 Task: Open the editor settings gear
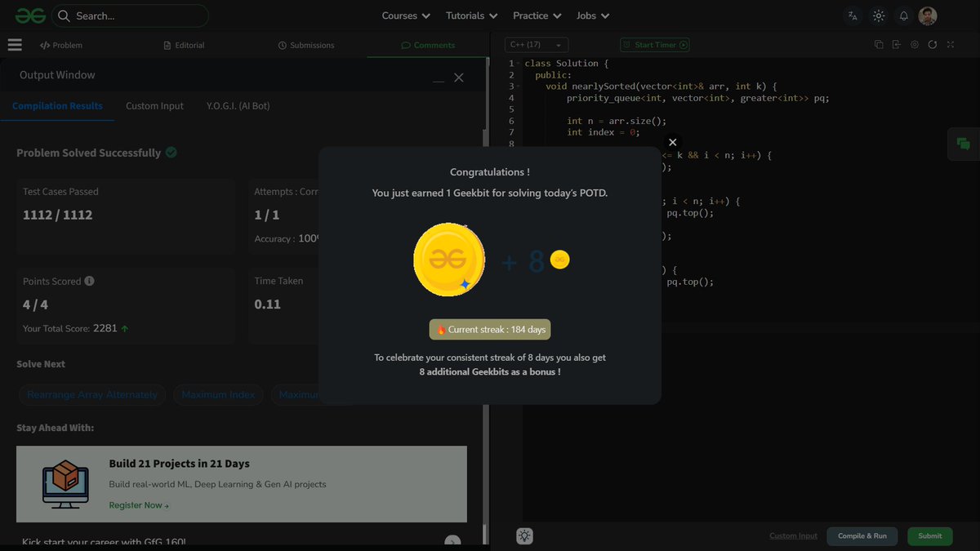pos(915,45)
